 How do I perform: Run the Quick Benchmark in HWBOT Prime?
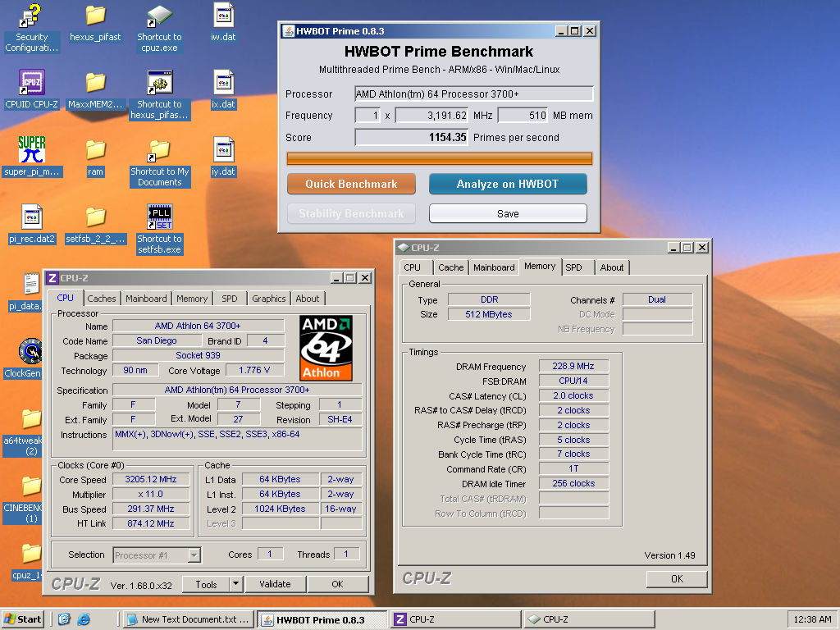351,184
